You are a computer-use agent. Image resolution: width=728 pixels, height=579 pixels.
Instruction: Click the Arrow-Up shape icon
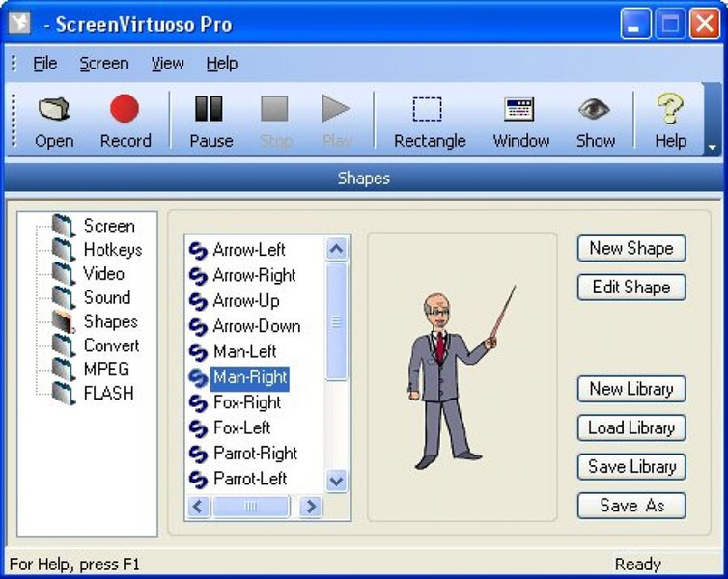click(198, 301)
